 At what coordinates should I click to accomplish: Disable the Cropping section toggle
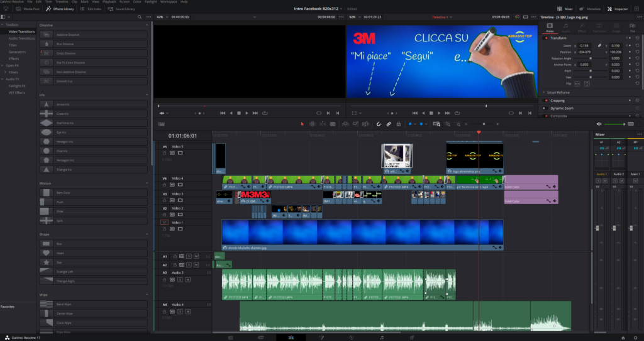click(546, 100)
